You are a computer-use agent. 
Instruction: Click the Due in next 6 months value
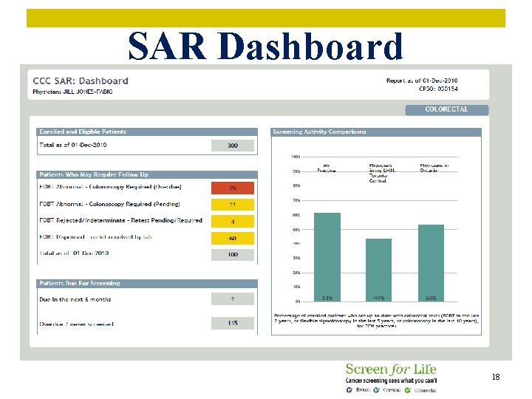[233, 299]
